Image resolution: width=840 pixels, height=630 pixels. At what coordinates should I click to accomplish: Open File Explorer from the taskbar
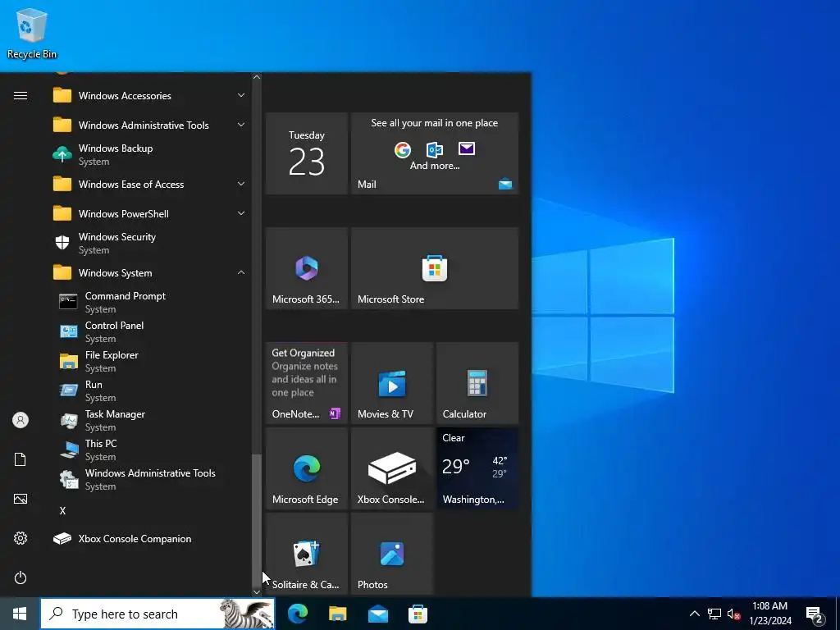pyautogui.click(x=337, y=614)
